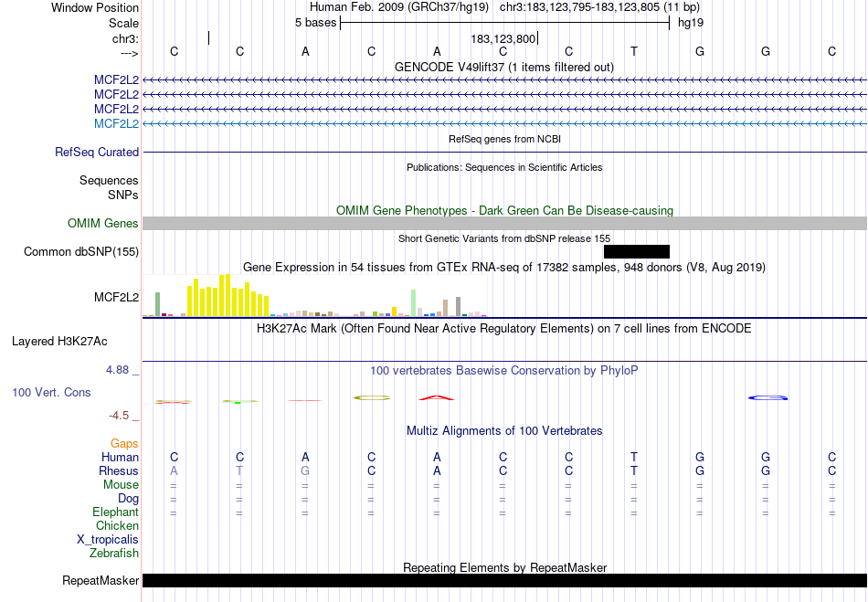Click the SNPs track label

coord(123,195)
